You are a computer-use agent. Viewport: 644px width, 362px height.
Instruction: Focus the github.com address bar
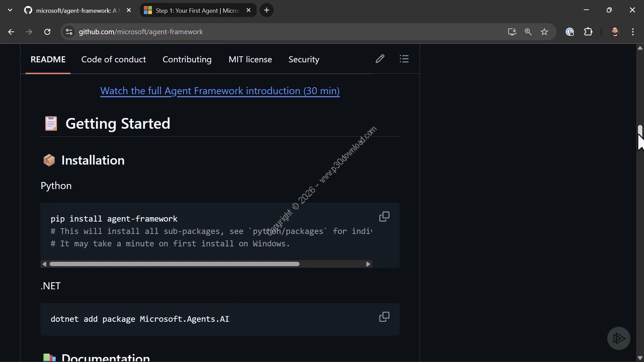tap(287, 32)
